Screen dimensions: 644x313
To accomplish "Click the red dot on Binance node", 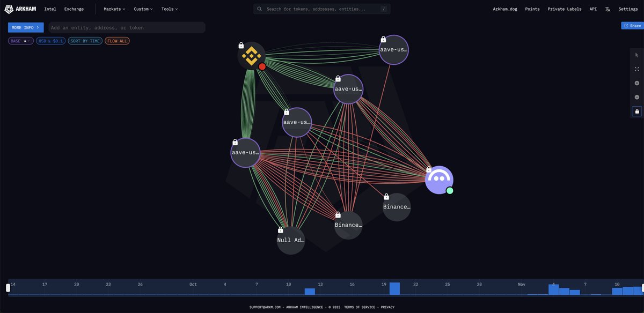I will pos(262,66).
